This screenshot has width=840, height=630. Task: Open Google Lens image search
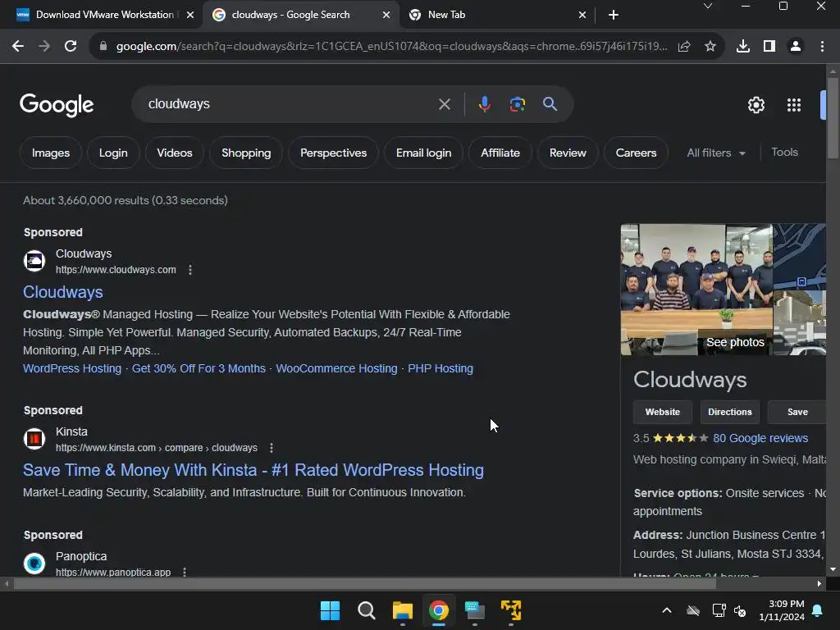tap(517, 104)
